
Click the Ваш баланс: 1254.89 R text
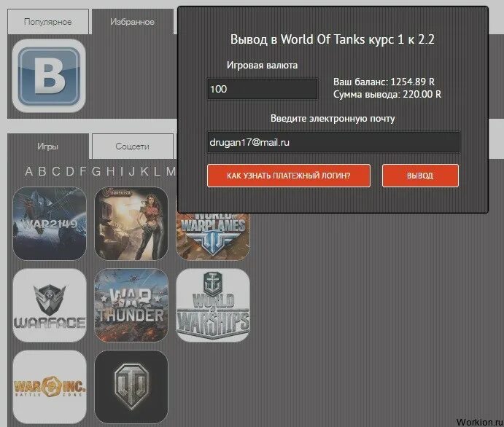pyautogui.click(x=384, y=82)
